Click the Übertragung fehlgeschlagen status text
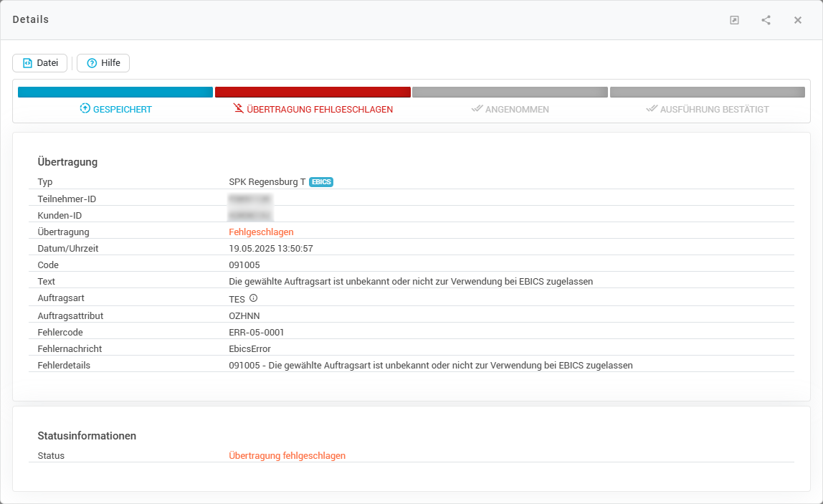The width and height of the screenshot is (823, 504). [287, 455]
